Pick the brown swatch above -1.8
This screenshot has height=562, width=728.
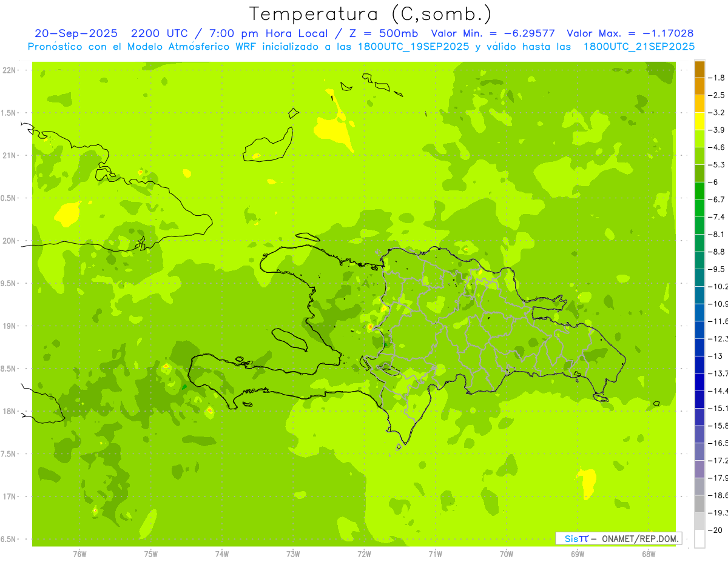[699, 69]
